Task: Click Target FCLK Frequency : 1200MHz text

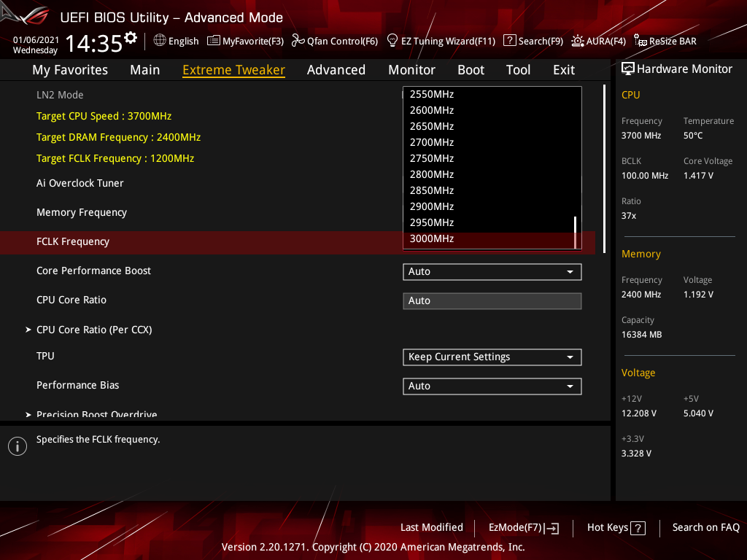Action: click(115, 158)
